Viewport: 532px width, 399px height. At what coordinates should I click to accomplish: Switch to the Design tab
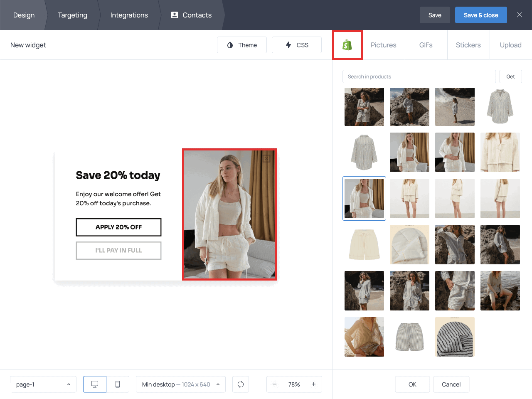point(24,15)
